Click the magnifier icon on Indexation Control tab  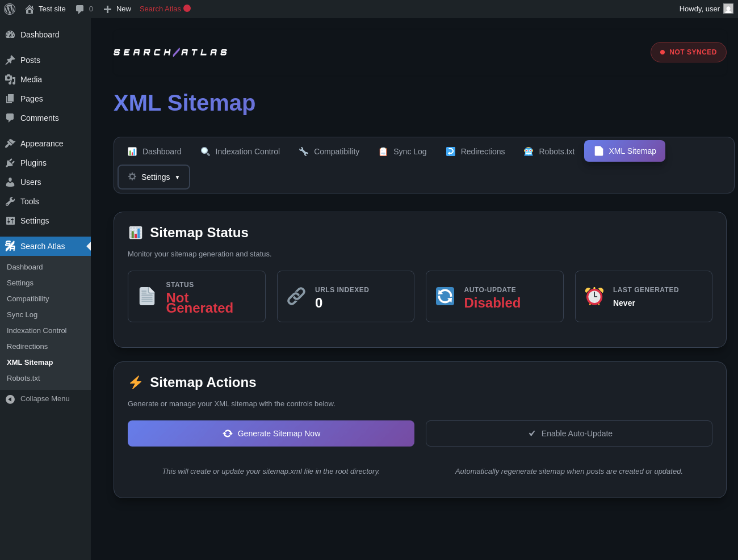(x=205, y=151)
